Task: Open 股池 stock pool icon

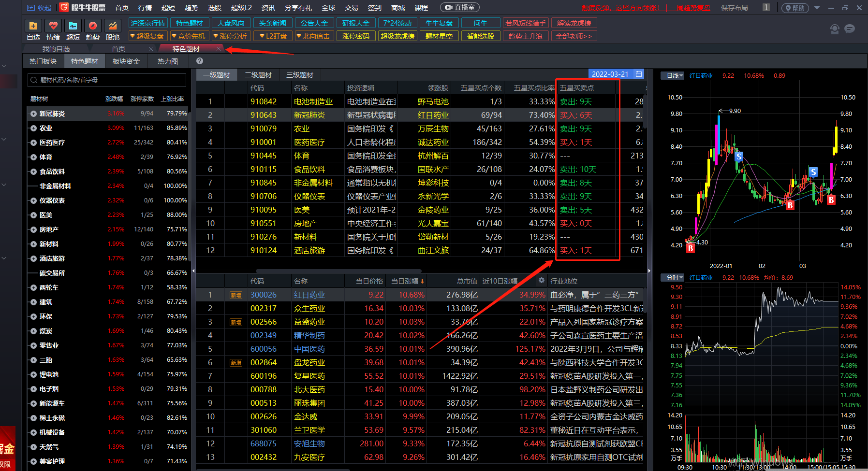Action: click(x=113, y=26)
